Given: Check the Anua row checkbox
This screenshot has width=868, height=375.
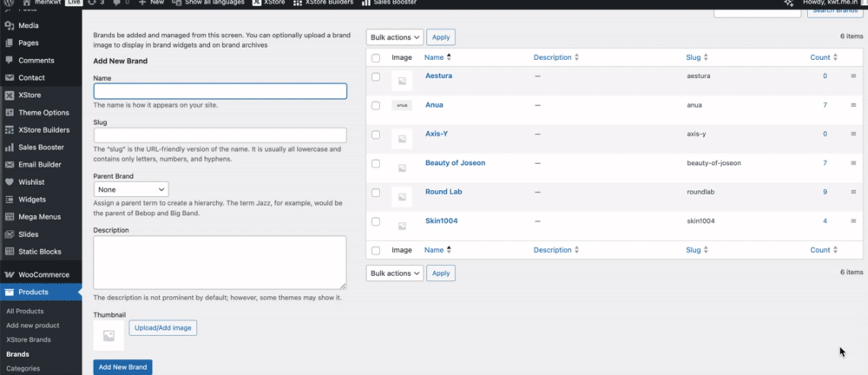Looking at the screenshot, I should pos(376,105).
